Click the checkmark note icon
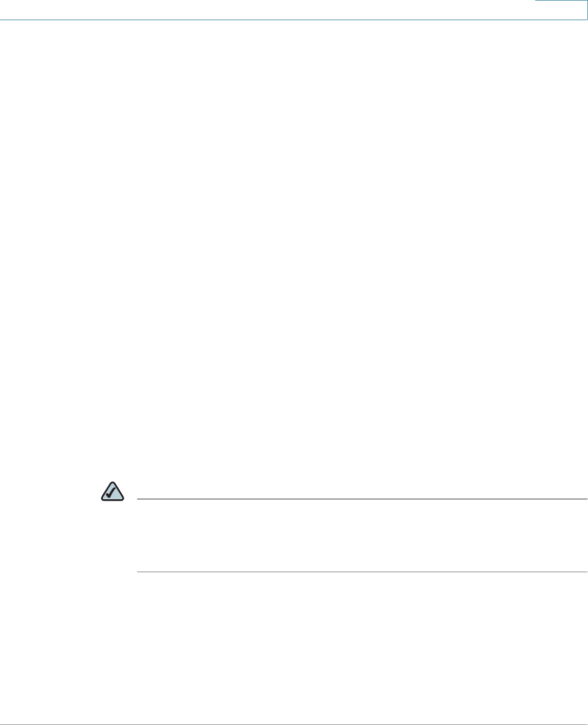 click(x=113, y=491)
